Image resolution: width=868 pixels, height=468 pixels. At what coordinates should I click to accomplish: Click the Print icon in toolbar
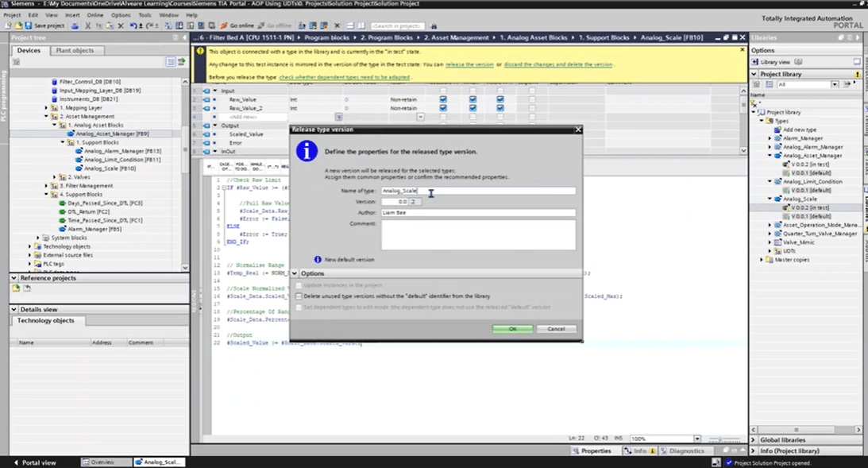(x=75, y=25)
